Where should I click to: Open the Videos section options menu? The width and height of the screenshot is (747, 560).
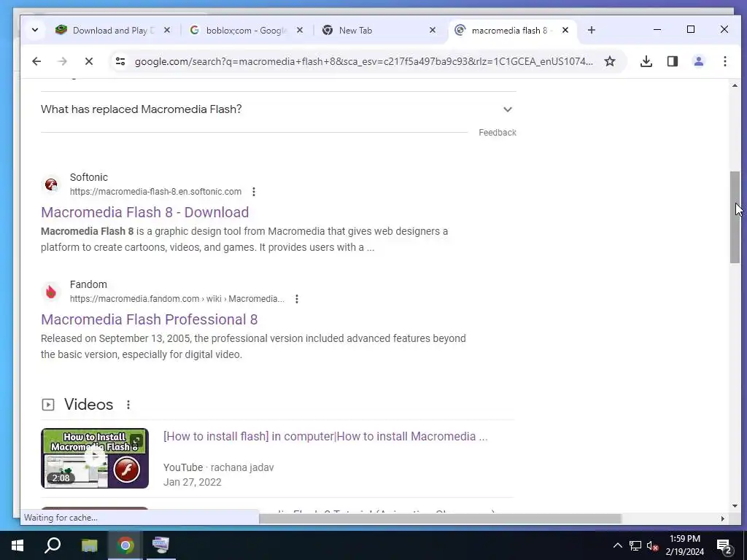point(128,404)
